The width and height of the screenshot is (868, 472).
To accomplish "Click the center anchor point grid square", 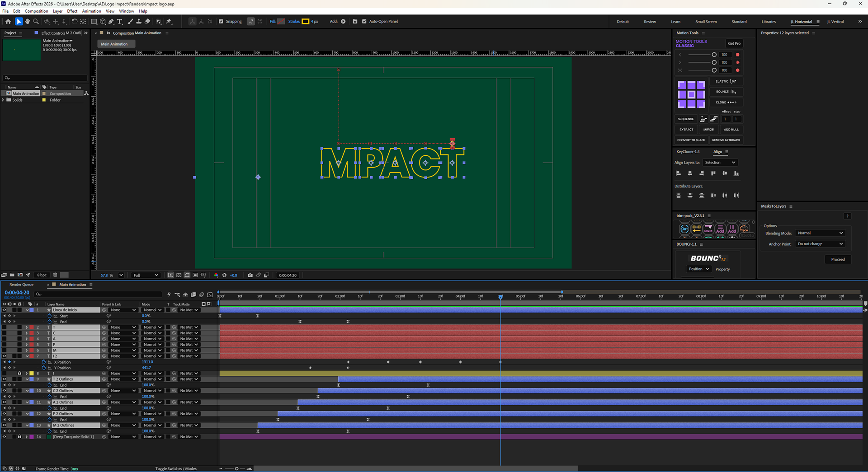I will coord(691,94).
